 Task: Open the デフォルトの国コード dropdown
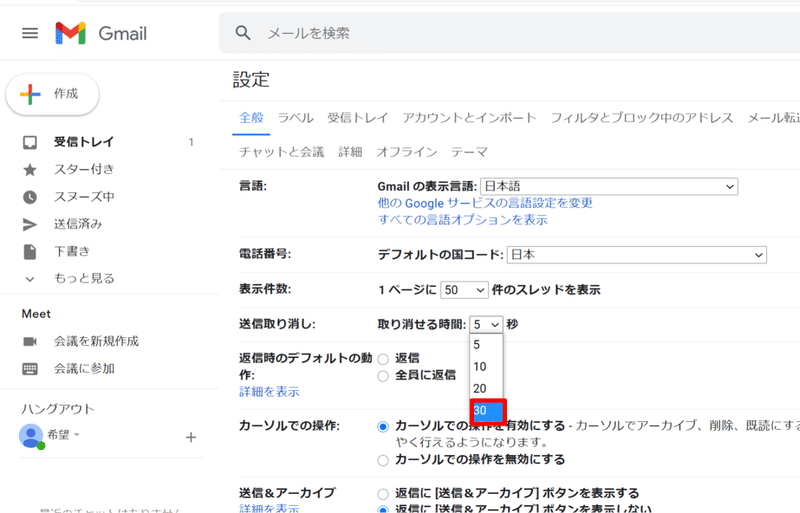[x=637, y=255]
